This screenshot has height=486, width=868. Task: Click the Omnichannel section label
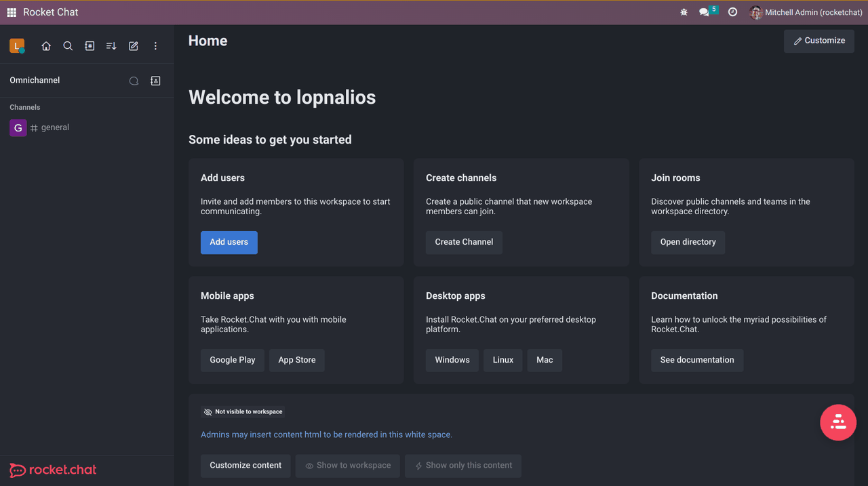tap(35, 80)
